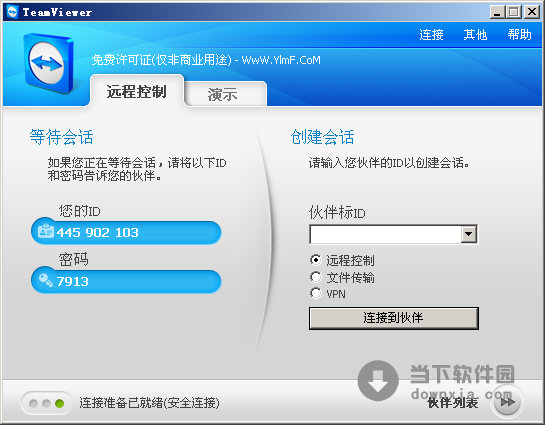Screen dimensions: 545x425
Task: Open the 帮助 menu
Action: pos(519,35)
